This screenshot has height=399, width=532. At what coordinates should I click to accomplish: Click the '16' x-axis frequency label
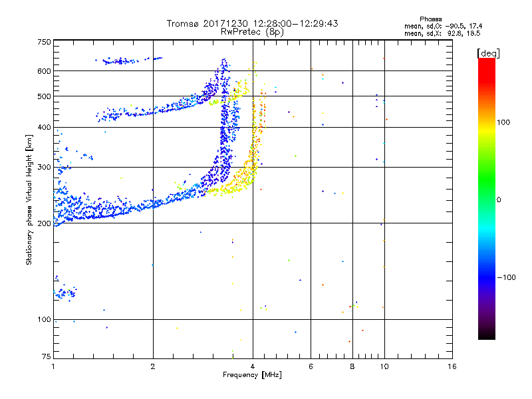click(x=452, y=366)
